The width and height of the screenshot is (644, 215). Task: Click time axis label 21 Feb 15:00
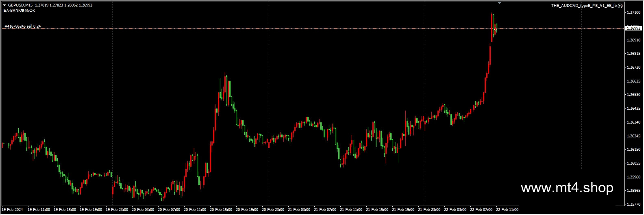[377, 210]
